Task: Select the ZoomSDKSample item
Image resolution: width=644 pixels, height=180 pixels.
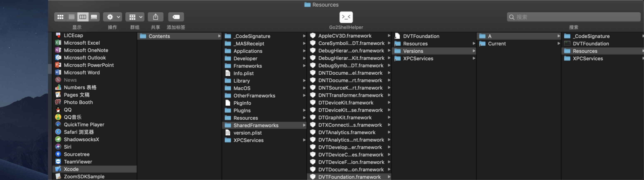Action: 95,176
